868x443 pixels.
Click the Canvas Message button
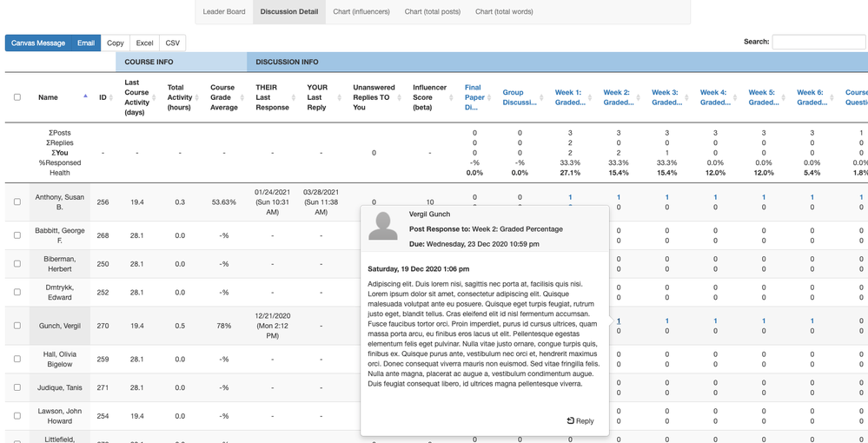pyautogui.click(x=38, y=43)
